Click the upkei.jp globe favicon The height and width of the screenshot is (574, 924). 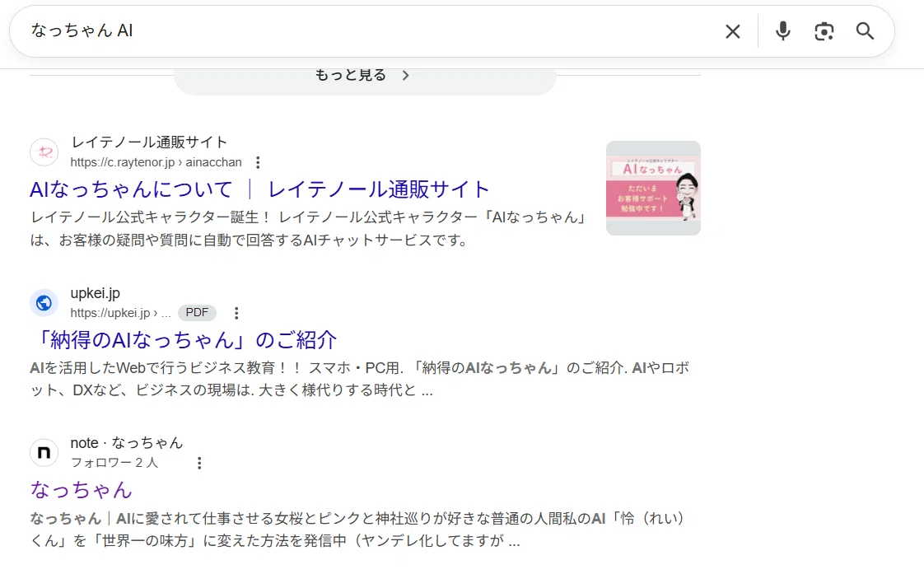coord(44,303)
